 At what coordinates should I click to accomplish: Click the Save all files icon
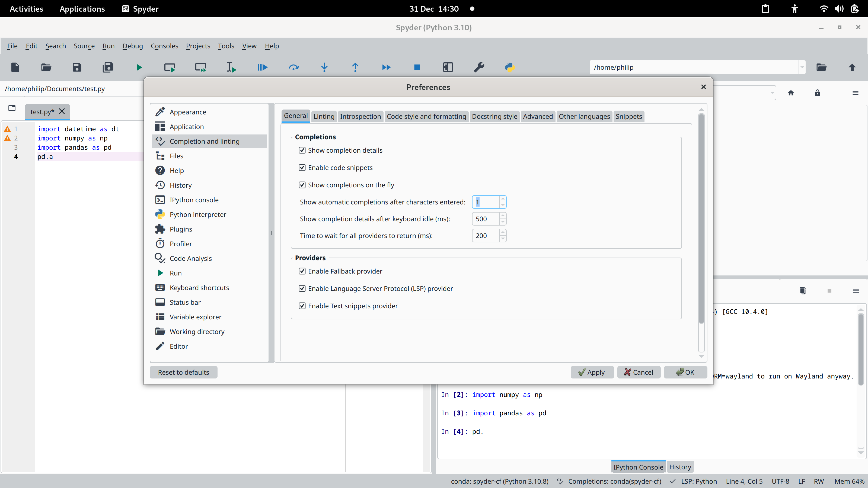coord(108,67)
